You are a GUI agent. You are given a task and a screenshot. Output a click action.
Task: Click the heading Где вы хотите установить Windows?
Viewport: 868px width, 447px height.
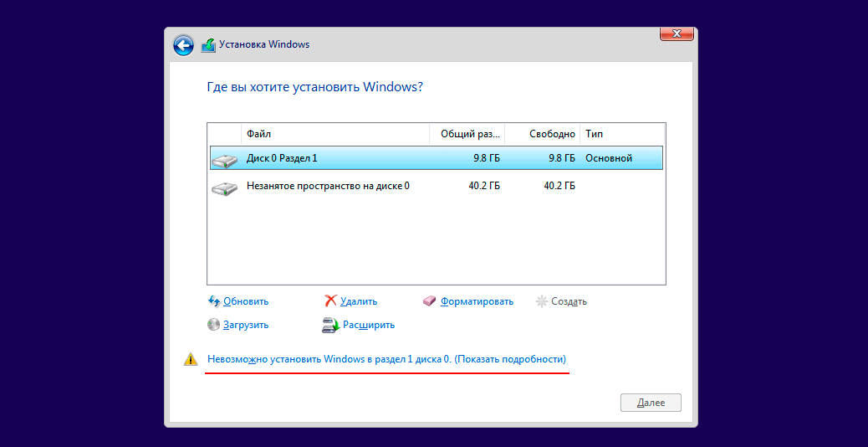point(314,87)
